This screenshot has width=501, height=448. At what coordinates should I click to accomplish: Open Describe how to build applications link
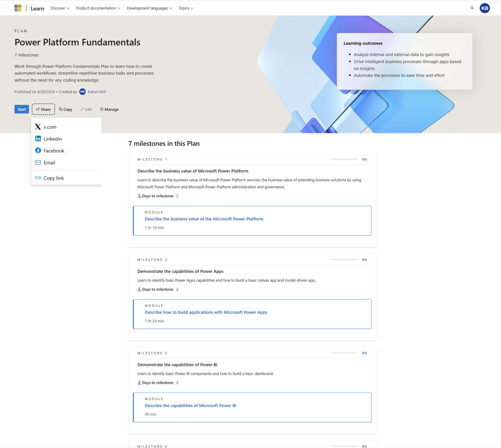(206, 312)
